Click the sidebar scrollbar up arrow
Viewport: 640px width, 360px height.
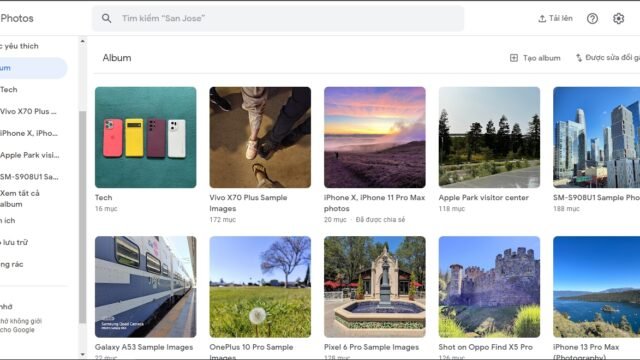tap(82, 41)
